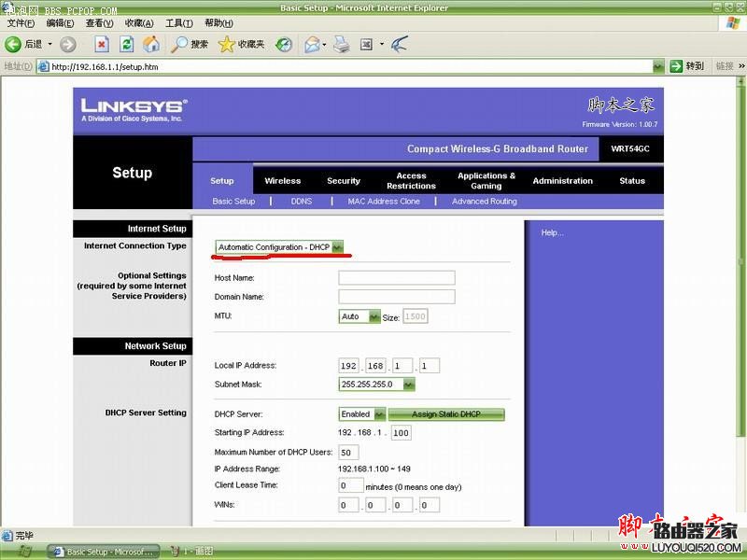Open the Applications & Gaming tab
Screen dimensions: 747x560
pyautogui.click(x=486, y=181)
